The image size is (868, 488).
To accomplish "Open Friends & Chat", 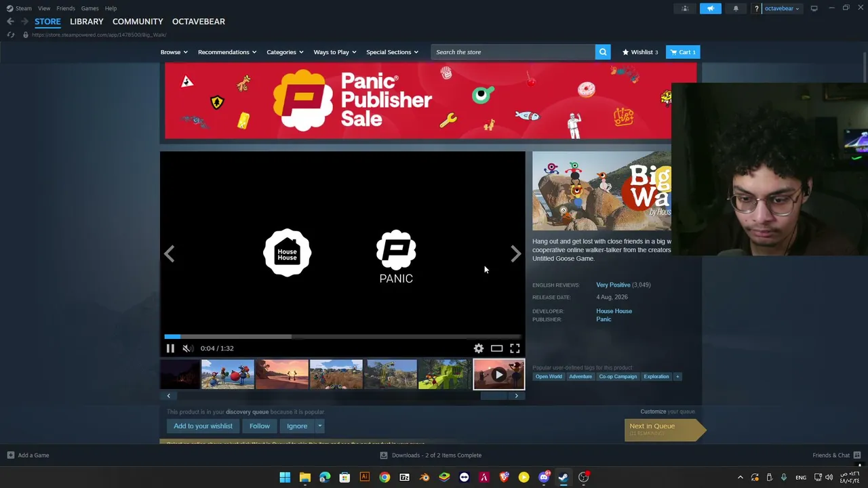I will (x=836, y=455).
